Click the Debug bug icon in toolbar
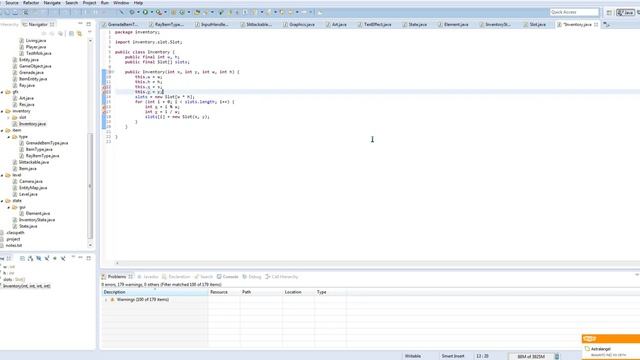 (132, 12)
